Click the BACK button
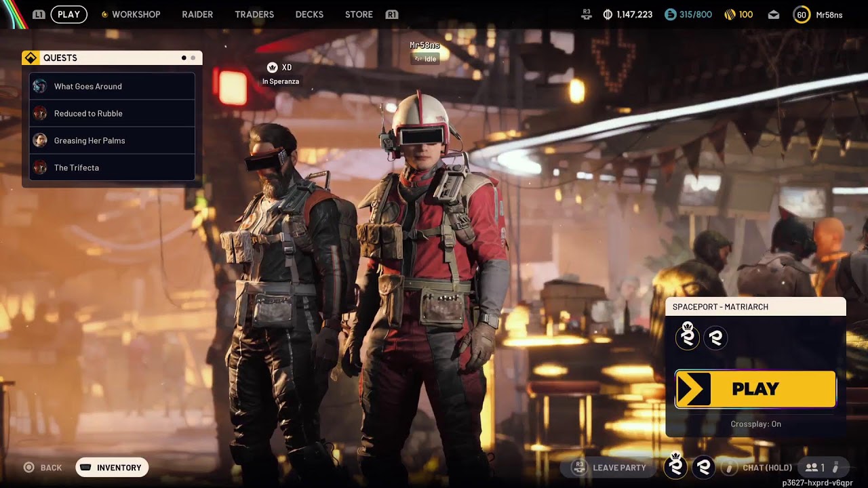 [x=43, y=467]
